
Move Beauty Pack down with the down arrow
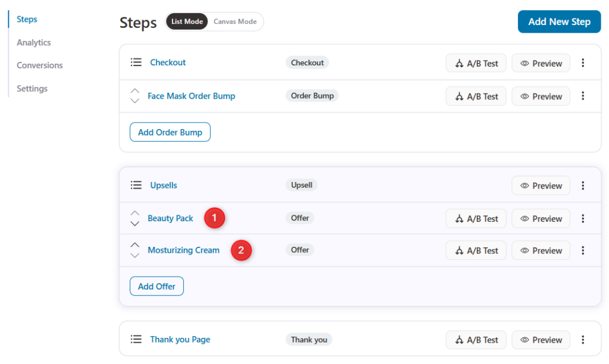click(135, 224)
